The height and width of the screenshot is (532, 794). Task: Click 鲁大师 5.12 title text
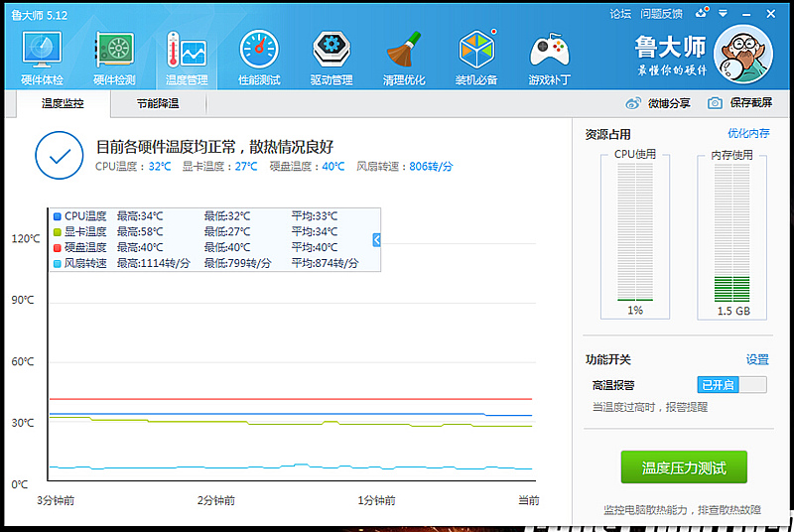coord(39,15)
